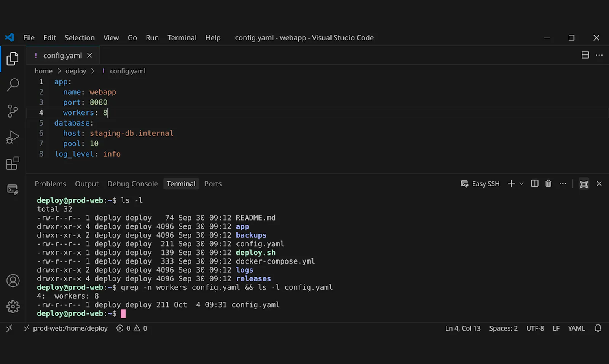Click home in the breadcrumb path
This screenshot has width=609, height=364.
[44, 71]
